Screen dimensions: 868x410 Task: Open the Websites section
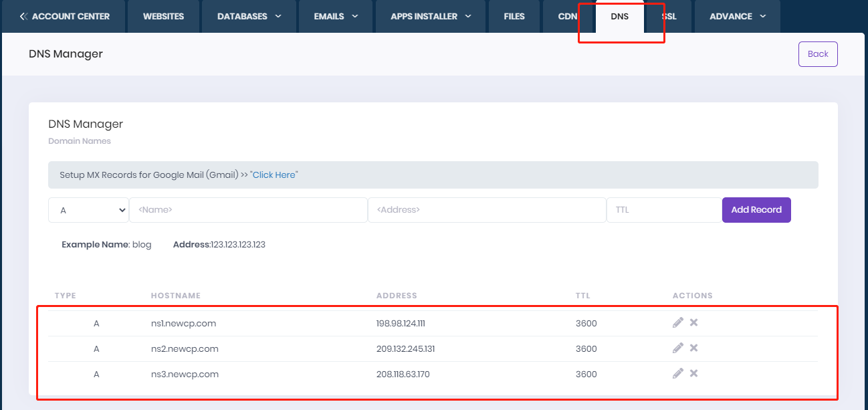(163, 16)
